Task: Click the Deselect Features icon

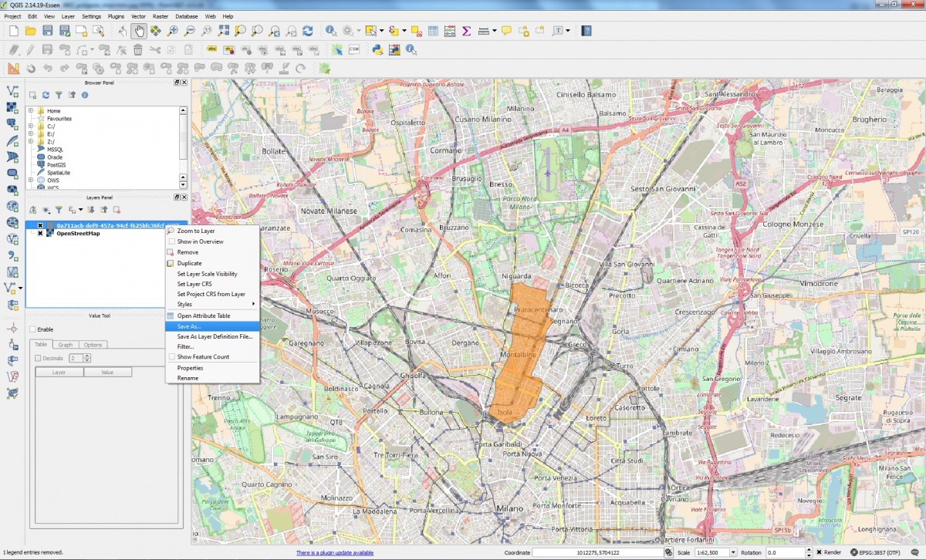Action: (415, 31)
